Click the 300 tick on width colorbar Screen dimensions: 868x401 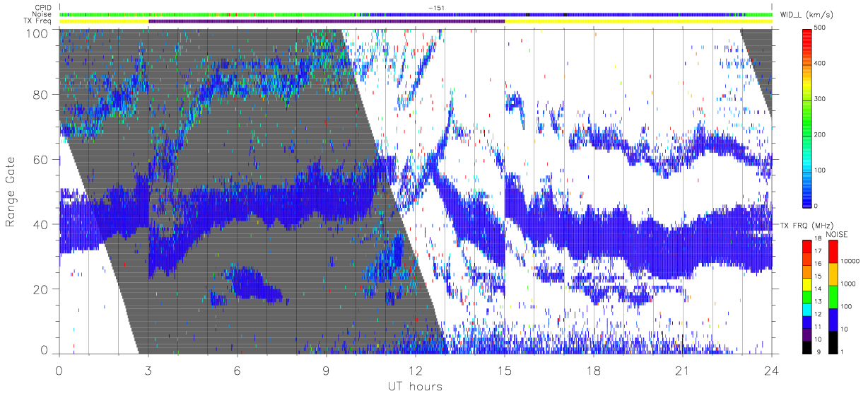coord(821,99)
